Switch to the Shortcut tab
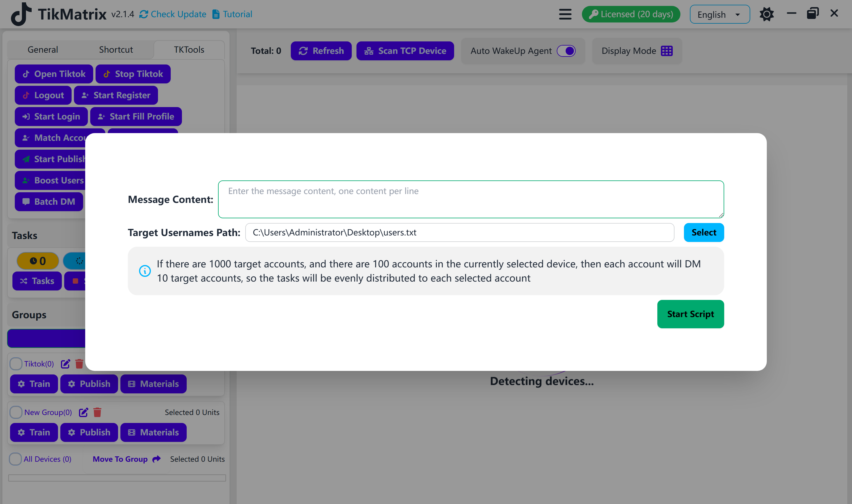The height and width of the screenshot is (504, 852). click(x=115, y=49)
